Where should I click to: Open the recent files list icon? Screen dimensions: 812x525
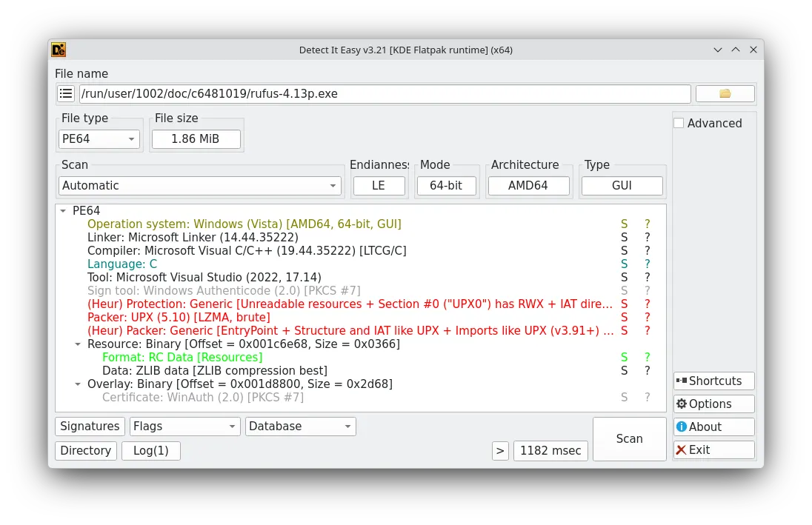(x=66, y=94)
